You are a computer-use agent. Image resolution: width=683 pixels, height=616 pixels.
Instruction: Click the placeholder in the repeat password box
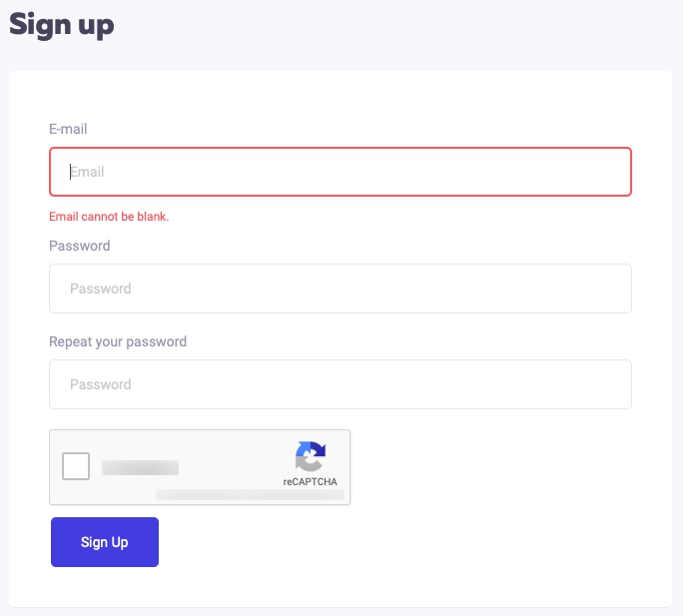click(100, 384)
